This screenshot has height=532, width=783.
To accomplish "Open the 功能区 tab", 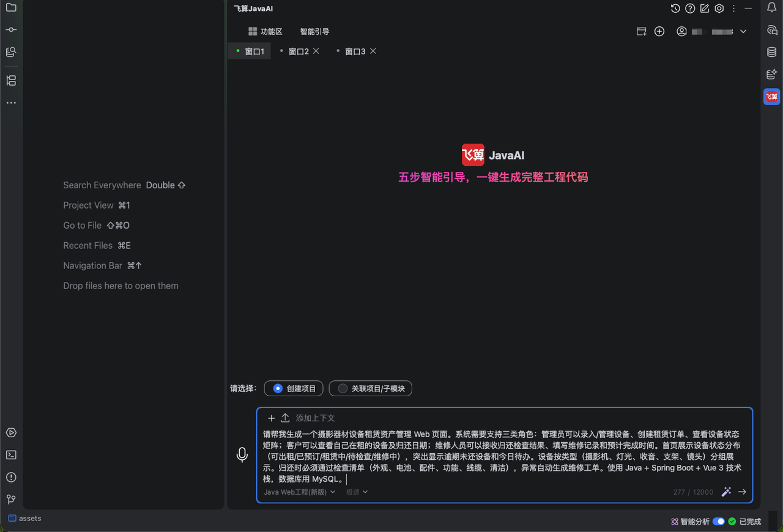I will [x=265, y=31].
